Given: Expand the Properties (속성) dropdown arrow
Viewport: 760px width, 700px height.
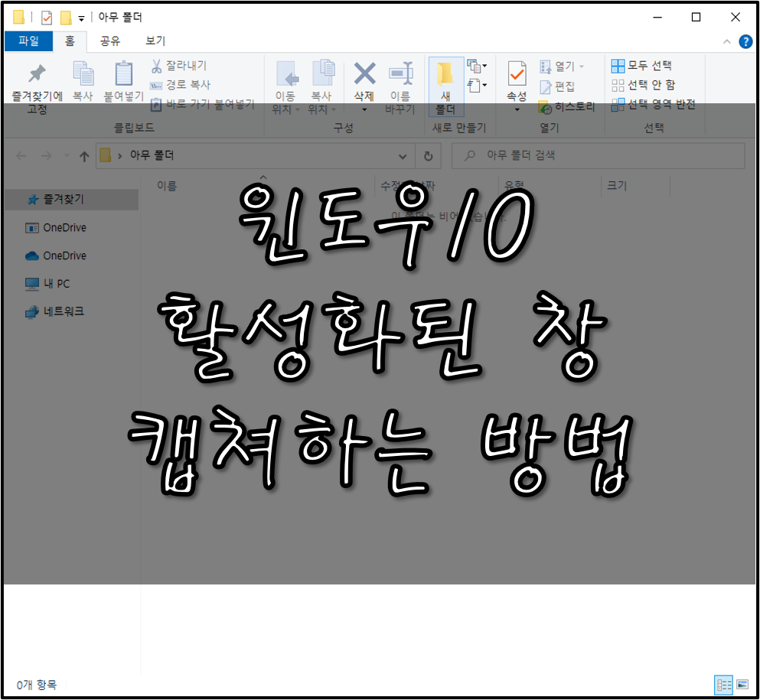Looking at the screenshot, I should [x=517, y=110].
